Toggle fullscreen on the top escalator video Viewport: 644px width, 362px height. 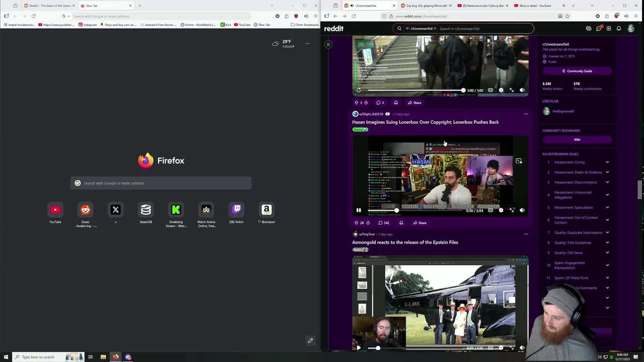(512, 90)
